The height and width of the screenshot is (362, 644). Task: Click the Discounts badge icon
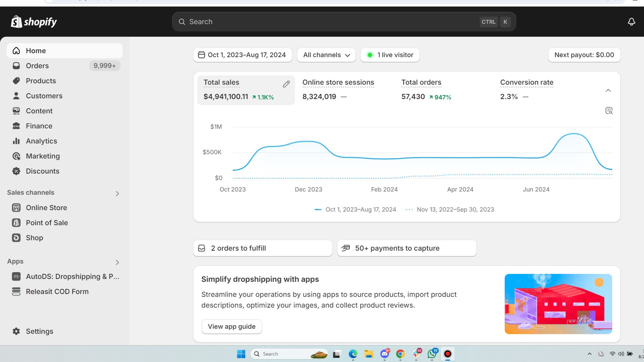(x=16, y=171)
